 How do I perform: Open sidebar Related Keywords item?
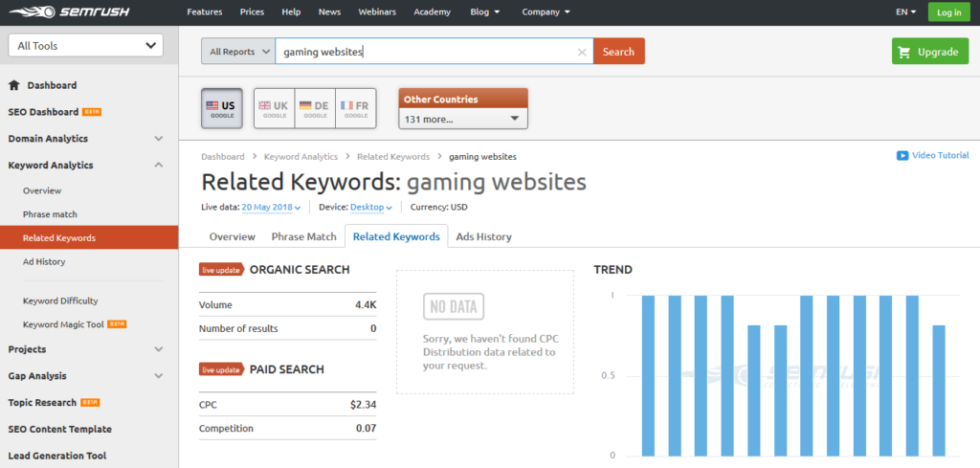point(89,238)
